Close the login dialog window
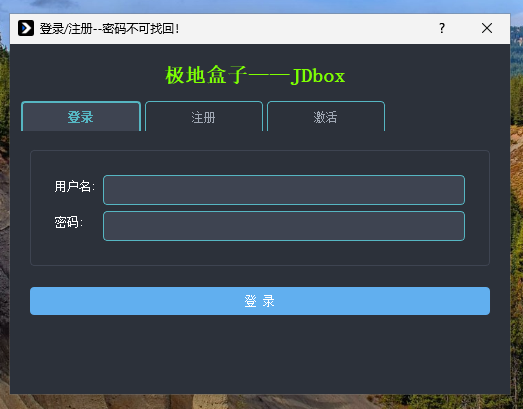 (x=487, y=28)
